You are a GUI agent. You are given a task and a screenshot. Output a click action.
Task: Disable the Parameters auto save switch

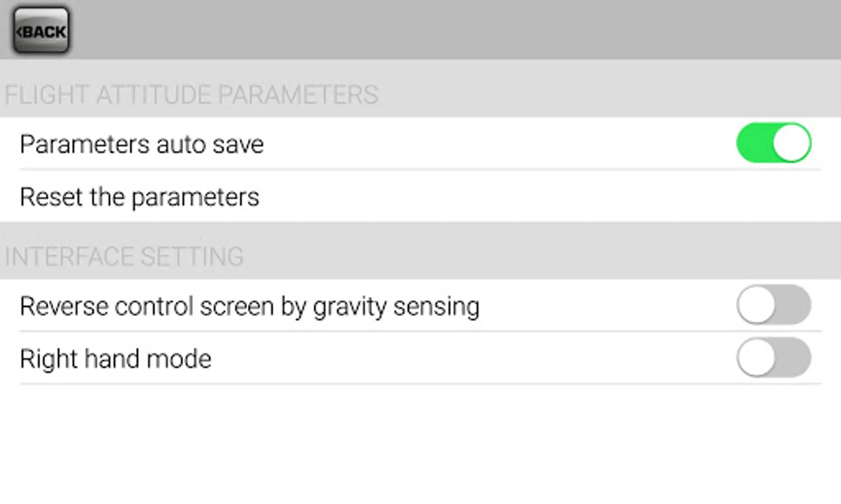coord(773,143)
